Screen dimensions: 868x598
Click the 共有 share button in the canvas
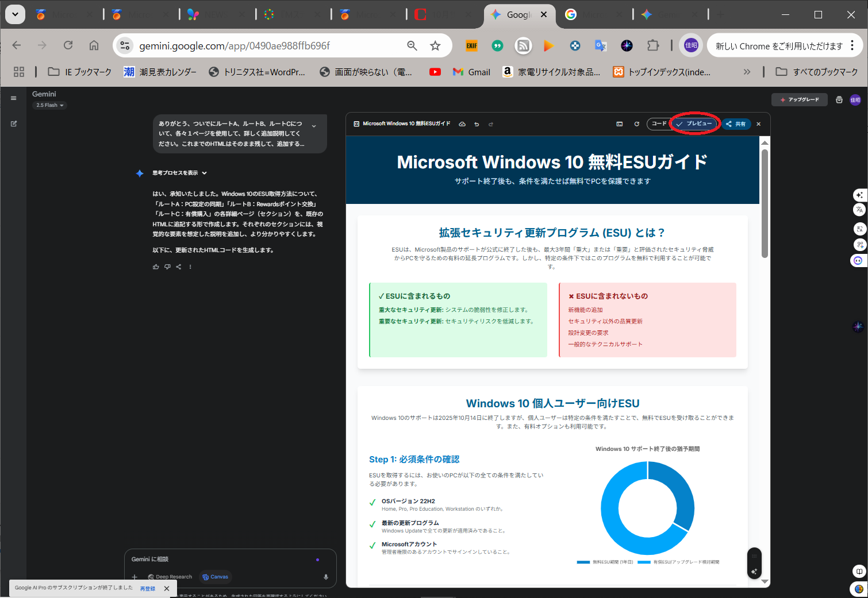[x=736, y=124]
